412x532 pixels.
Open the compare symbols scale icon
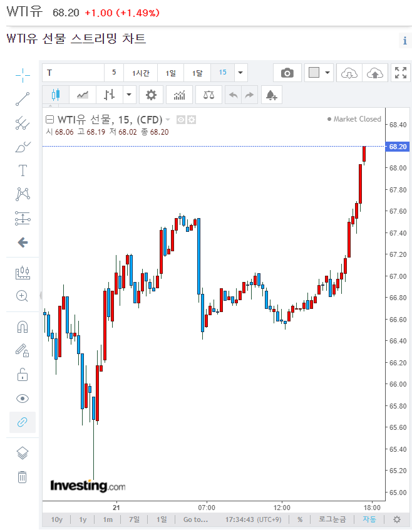tap(209, 95)
